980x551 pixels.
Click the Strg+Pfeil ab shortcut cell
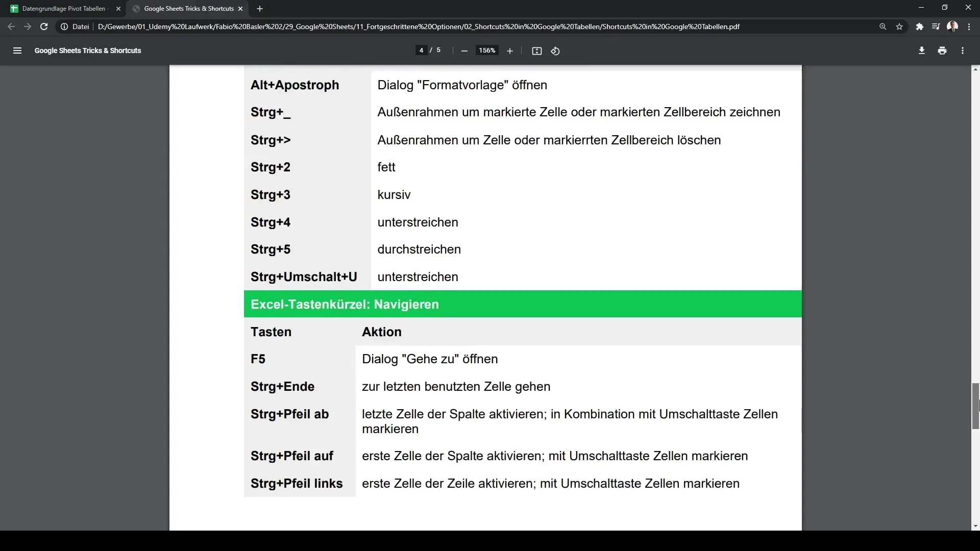coord(300,421)
